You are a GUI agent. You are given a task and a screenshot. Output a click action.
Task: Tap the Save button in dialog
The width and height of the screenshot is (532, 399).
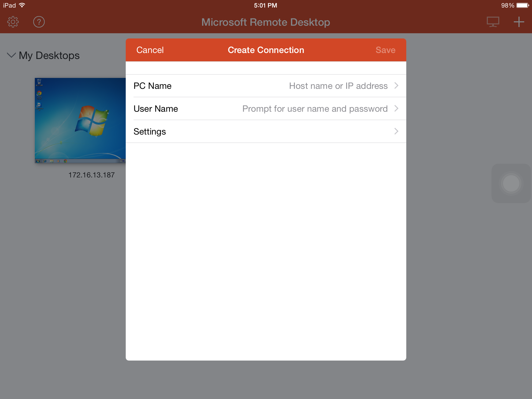(x=385, y=50)
